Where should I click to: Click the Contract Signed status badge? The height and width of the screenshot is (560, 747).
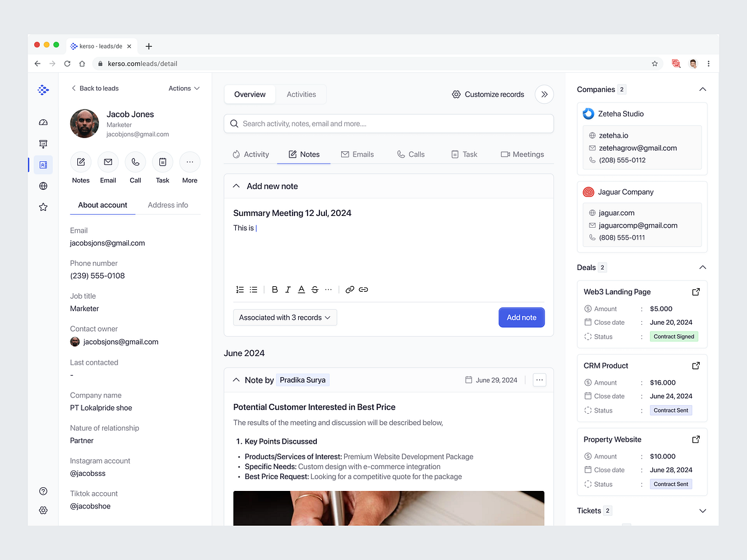(674, 336)
